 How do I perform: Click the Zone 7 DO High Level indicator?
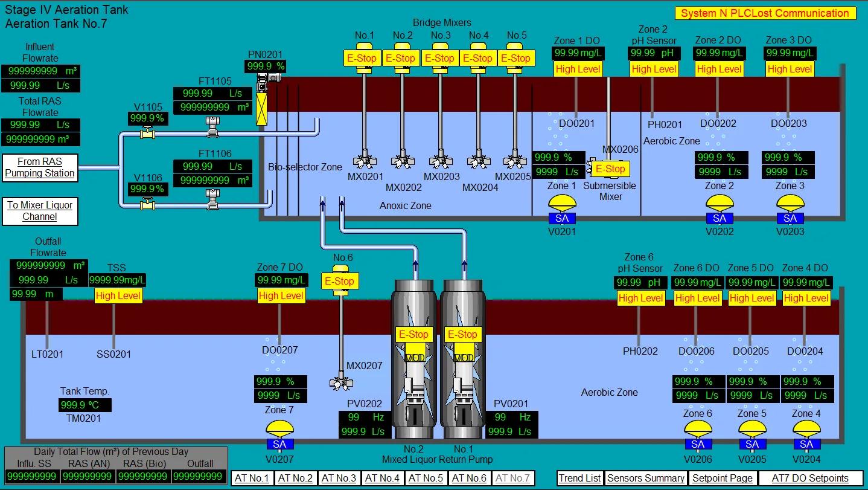point(281,296)
